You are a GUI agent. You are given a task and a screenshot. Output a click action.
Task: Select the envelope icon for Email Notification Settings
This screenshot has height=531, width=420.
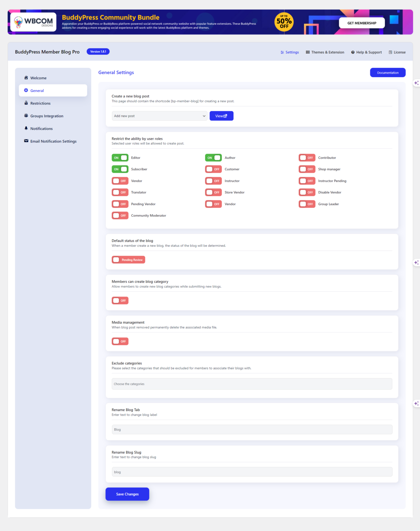tap(26, 141)
